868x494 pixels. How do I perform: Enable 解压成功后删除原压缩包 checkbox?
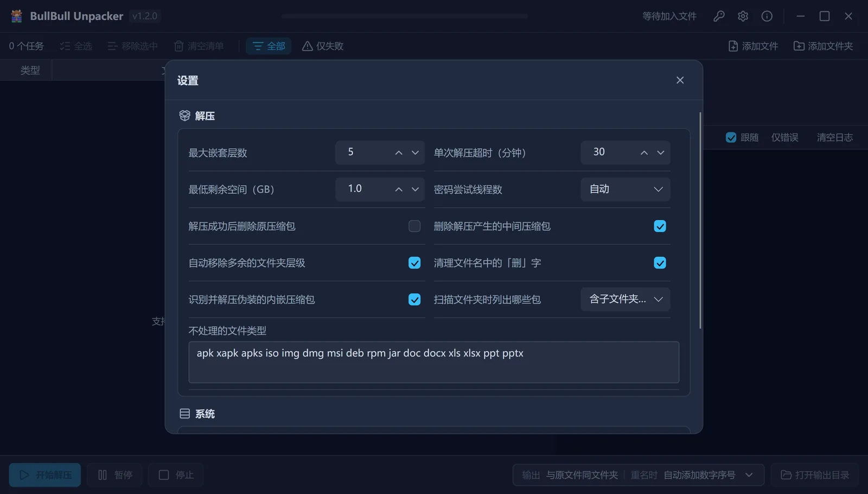(414, 226)
